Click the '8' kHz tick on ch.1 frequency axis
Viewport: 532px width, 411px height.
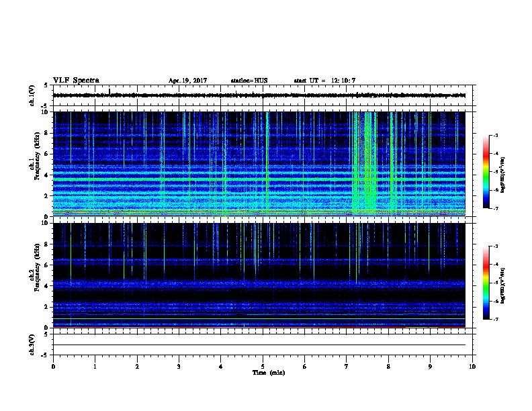pyautogui.click(x=46, y=133)
